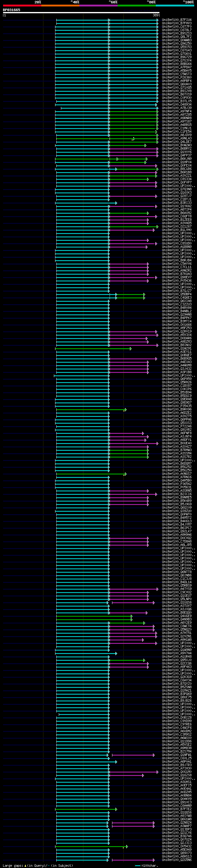The image size is (197, 868).
Task: Select hit UniRef100_C8SUD0
Action: click(x=176, y=243)
